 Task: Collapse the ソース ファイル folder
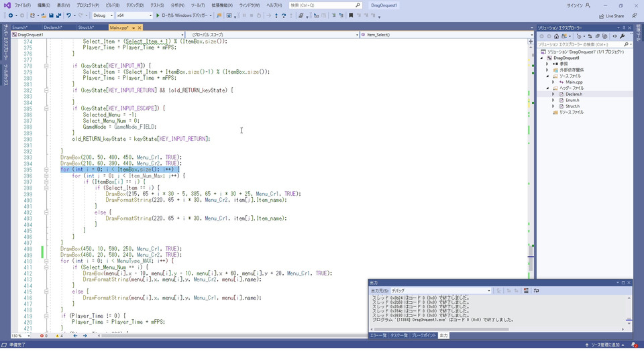tap(547, 76)
